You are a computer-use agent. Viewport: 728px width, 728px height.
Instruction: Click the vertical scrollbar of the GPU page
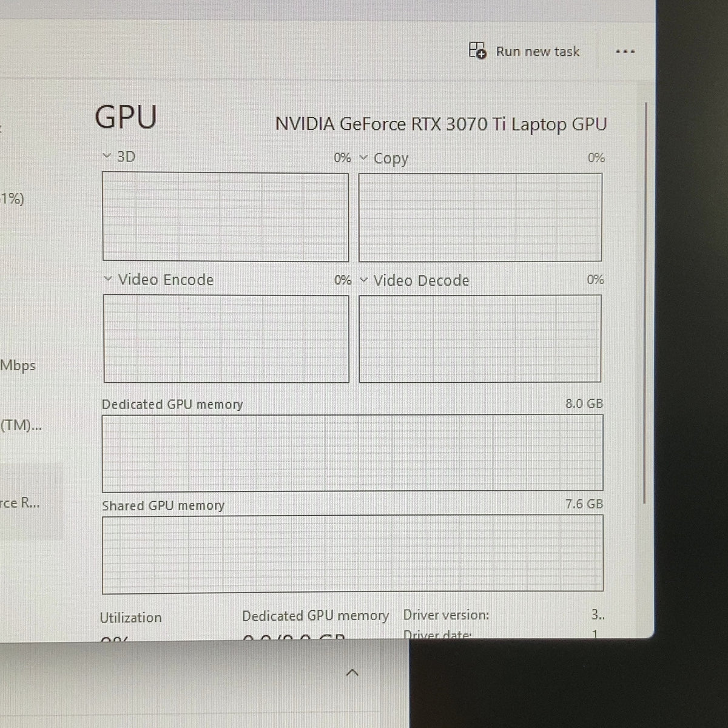(x=645, y=303)
